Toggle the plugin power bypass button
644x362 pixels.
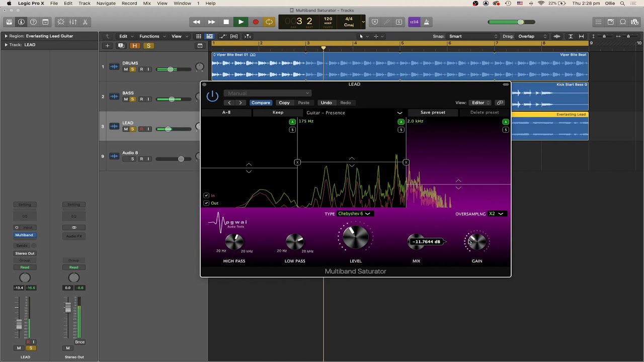point(212,96)
